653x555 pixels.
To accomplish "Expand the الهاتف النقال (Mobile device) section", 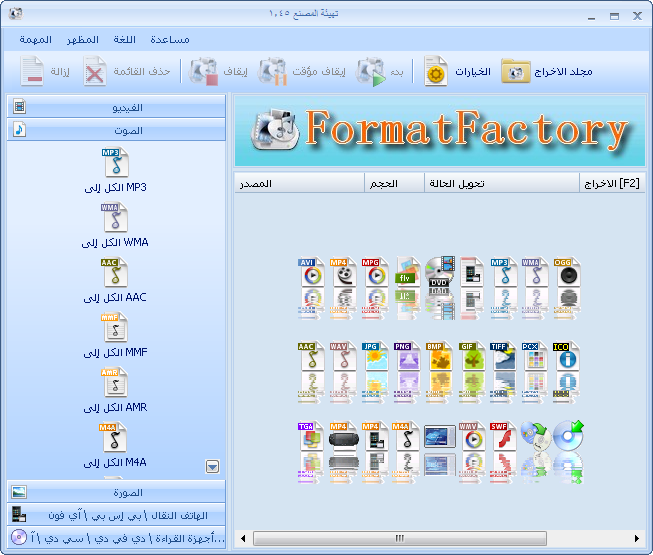I will click(116, 515).
